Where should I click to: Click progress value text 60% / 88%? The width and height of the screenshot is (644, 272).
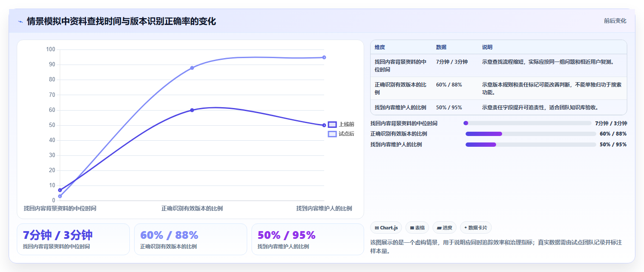613,134
